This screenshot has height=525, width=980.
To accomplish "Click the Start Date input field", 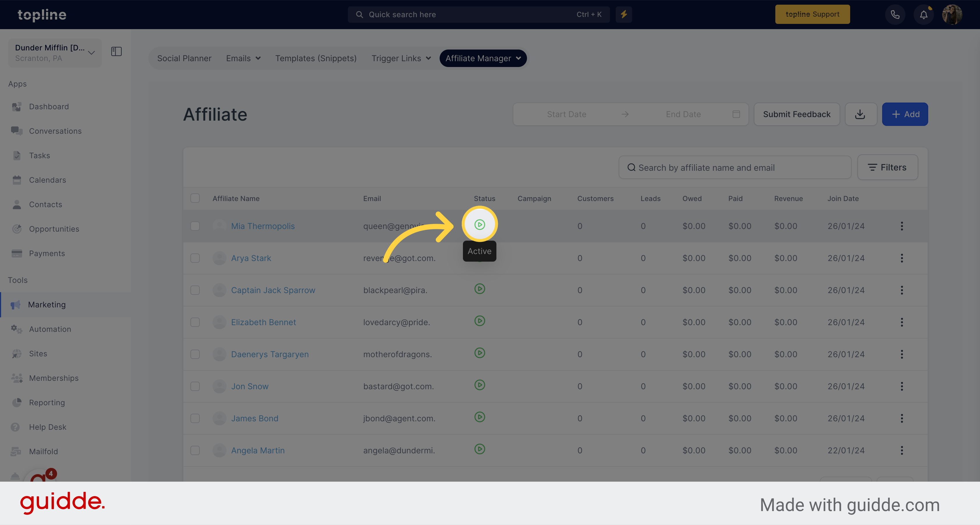I will pyautogui.click(x=566, y=114).
